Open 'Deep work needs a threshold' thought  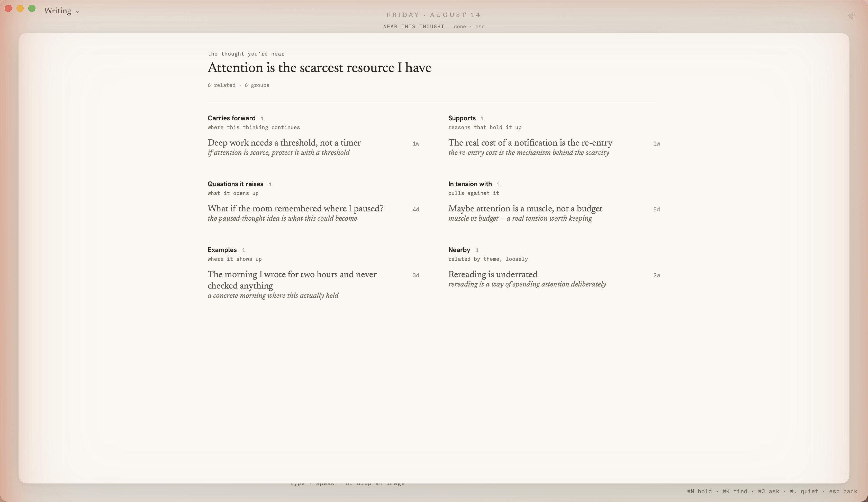[x=284, y=143]
